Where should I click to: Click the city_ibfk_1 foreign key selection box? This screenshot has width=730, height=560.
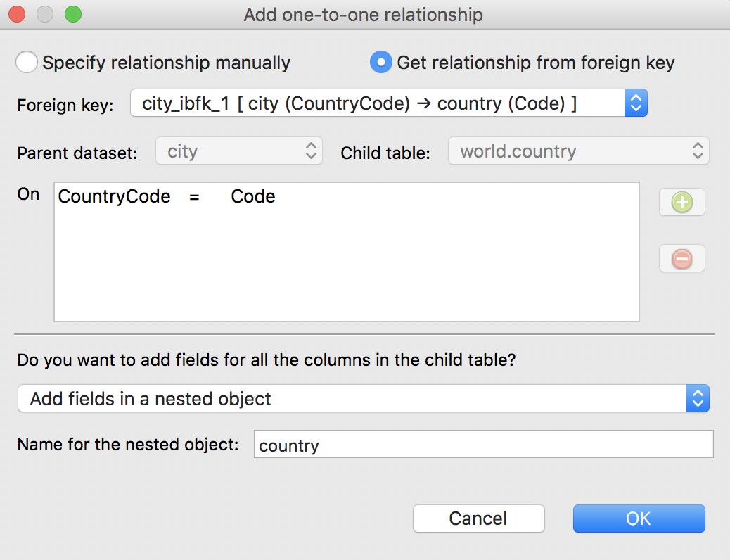(x=389, y=103)
